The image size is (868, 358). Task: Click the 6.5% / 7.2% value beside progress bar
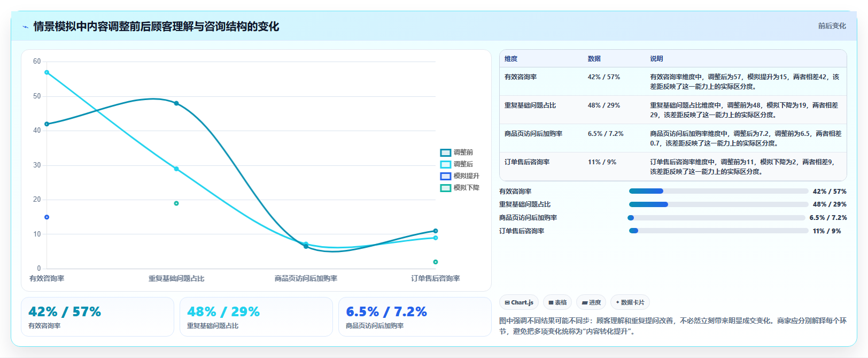828,218
